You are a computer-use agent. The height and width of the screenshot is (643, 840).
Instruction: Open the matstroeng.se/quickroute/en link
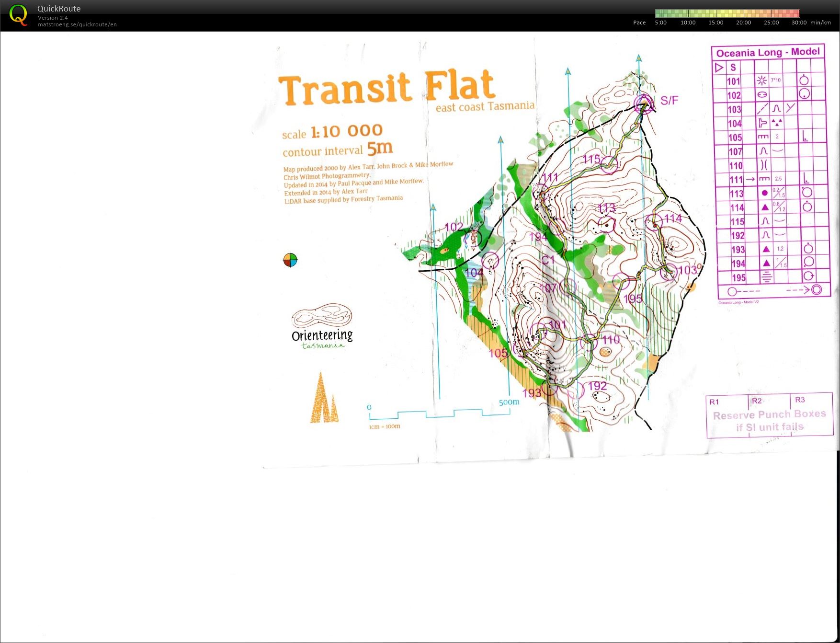coord(77,24)
